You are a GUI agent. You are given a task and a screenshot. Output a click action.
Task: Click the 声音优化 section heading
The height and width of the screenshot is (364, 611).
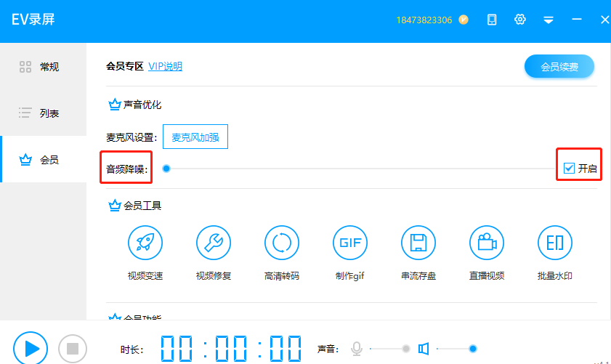(x=142, y=105)
